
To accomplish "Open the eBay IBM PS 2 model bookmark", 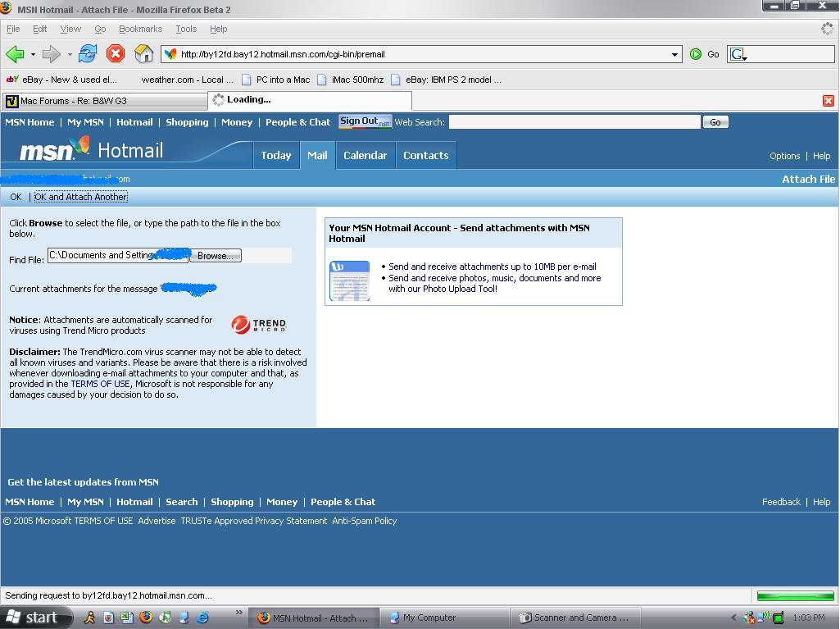I will (447, 80).
